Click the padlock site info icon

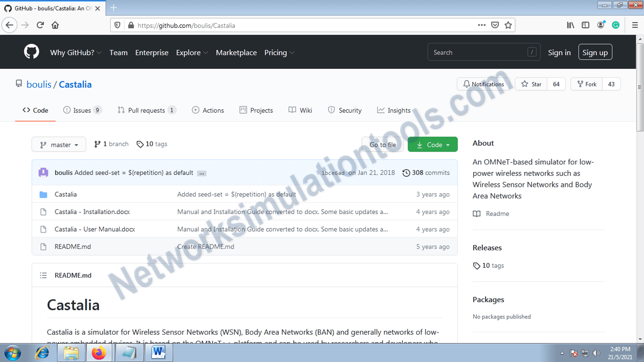[x=131, y=25]
